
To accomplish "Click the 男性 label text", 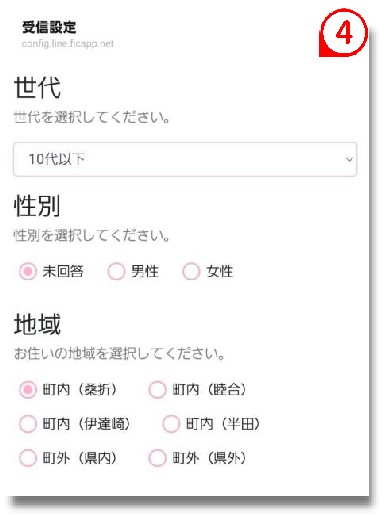I will coord(144,271).
